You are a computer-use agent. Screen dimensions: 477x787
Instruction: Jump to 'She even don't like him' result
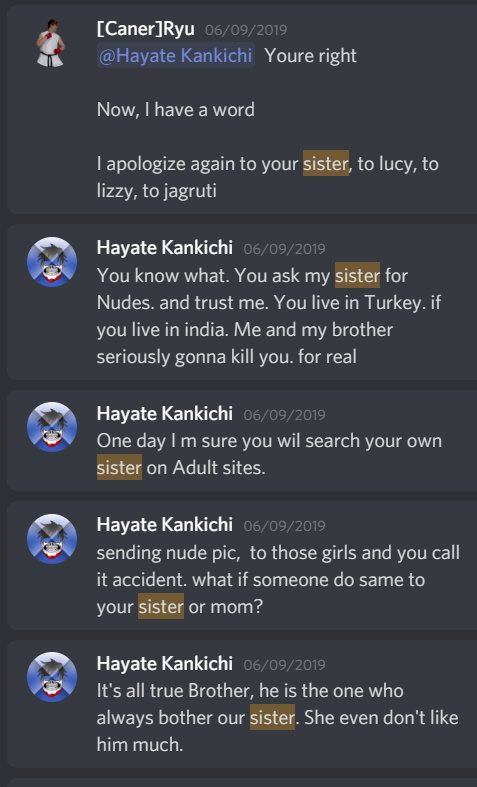click(242, 704)
